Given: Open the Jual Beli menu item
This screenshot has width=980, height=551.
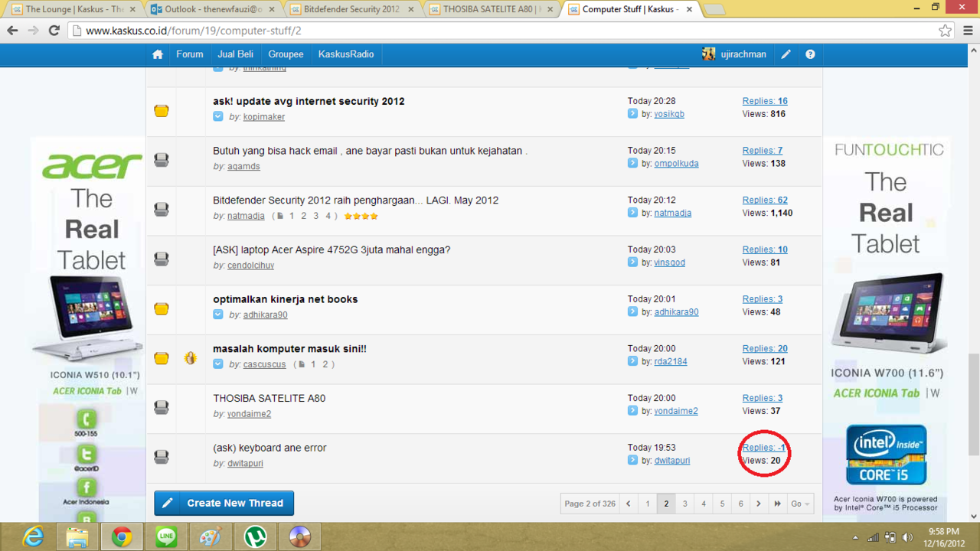Looking at the screenshot, I should (235, 54).
